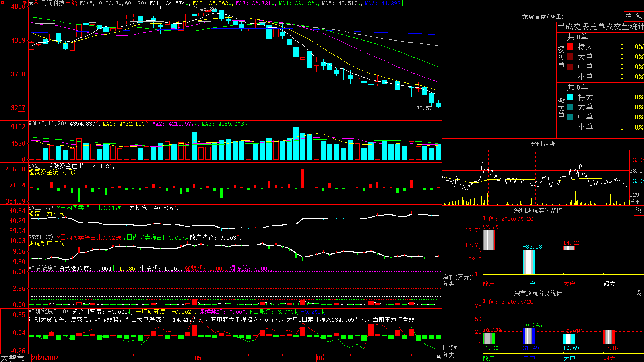Image resolution: width=644 pixels, height=362 pixels.
Task: Click the 05 month marker on timeline
Action: point(198,358)
